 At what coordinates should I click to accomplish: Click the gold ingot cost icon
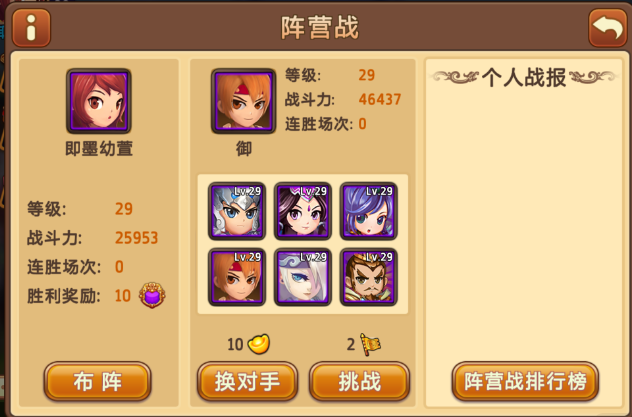[259, 344]
